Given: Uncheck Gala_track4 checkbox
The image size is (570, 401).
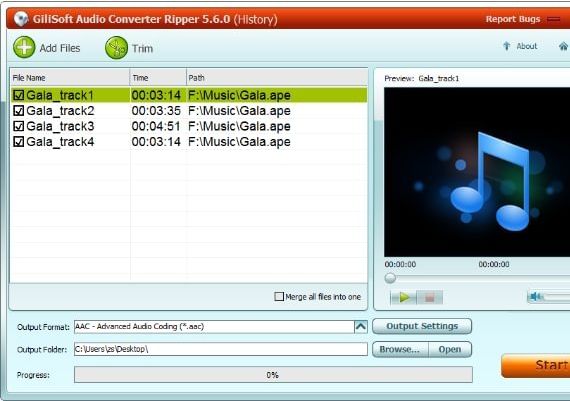Looking at the screenshot, I should point(19,141).
